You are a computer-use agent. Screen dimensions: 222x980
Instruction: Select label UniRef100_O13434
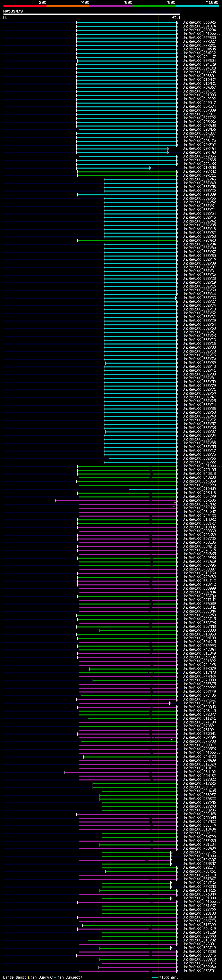(199, 829)
